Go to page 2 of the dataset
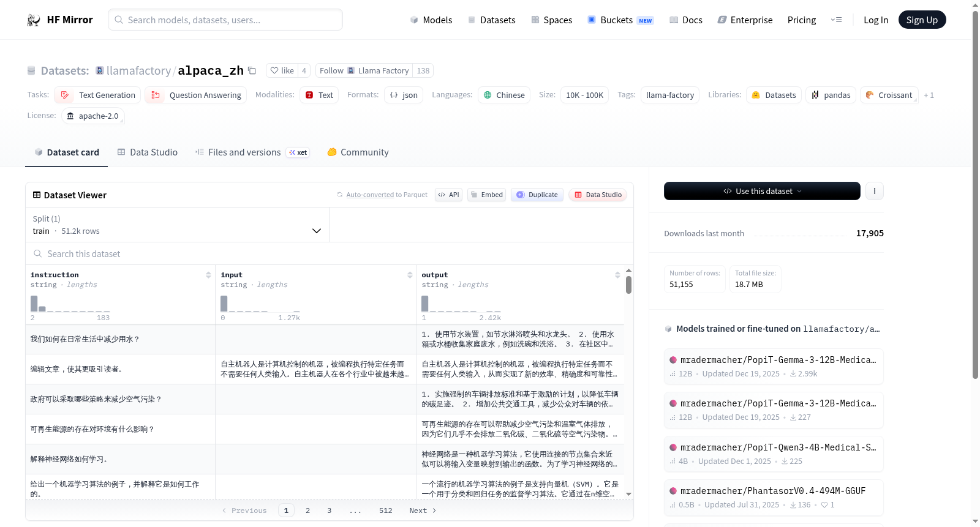 [307, 510]
